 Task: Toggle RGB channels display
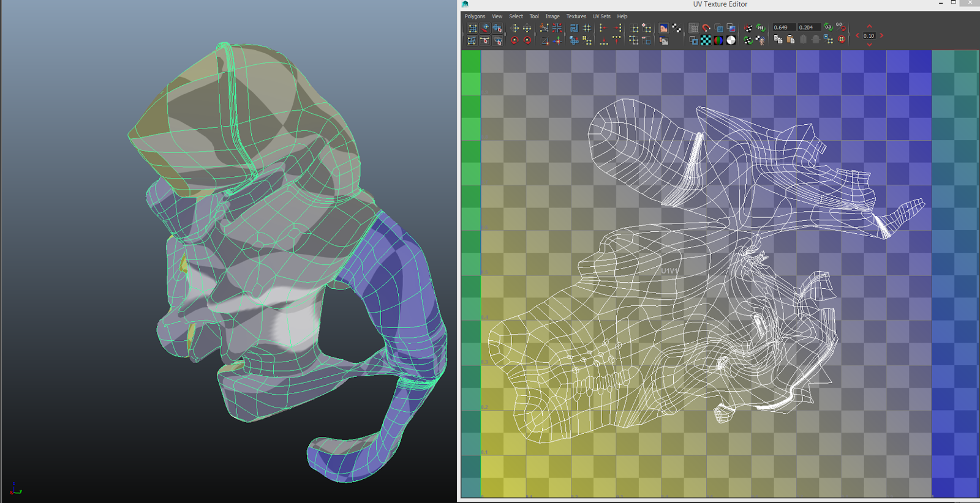[x=718, y=40]
